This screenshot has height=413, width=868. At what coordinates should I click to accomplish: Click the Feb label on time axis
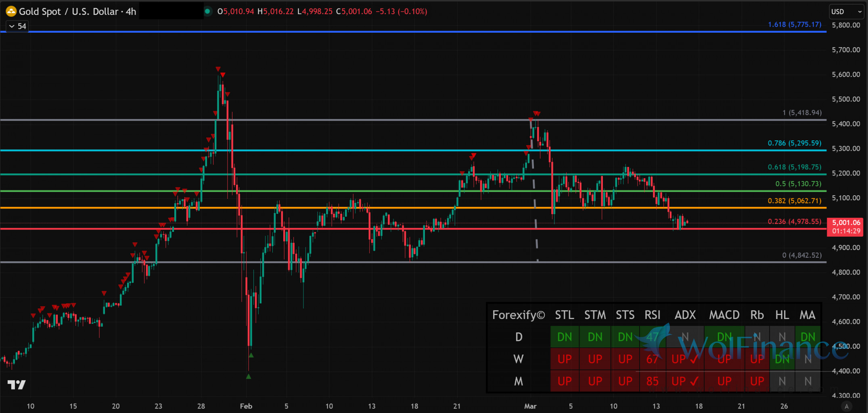[x=246, y=406]
